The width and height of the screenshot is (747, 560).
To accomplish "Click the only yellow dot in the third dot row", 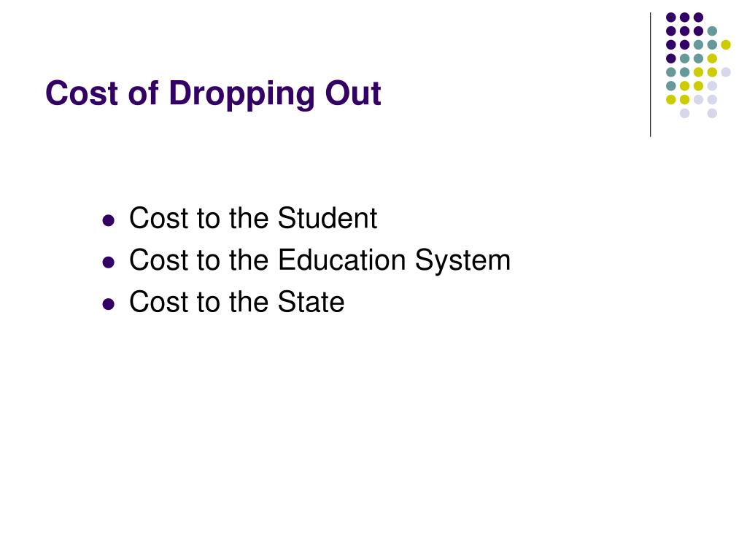I will pos(726,44).
